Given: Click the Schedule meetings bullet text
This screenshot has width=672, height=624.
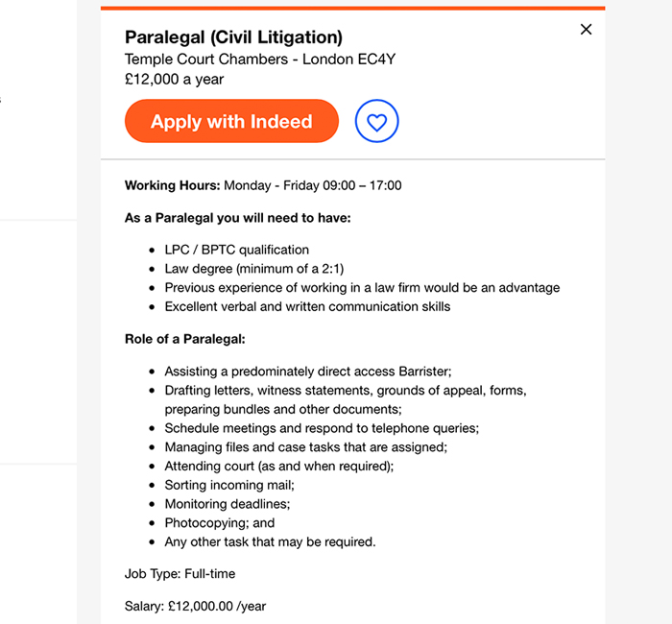Looking at the screenshot, I should click(x=322, y=428).
